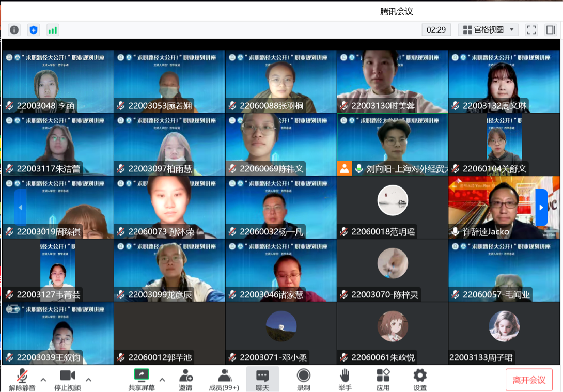
Task: Open 成员(99+) participants list
Action: 224,379
